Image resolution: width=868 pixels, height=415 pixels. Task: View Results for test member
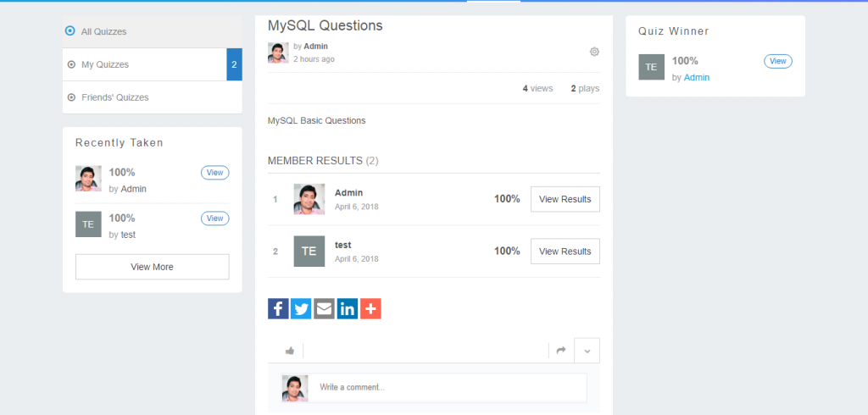[x=565, y=252]
